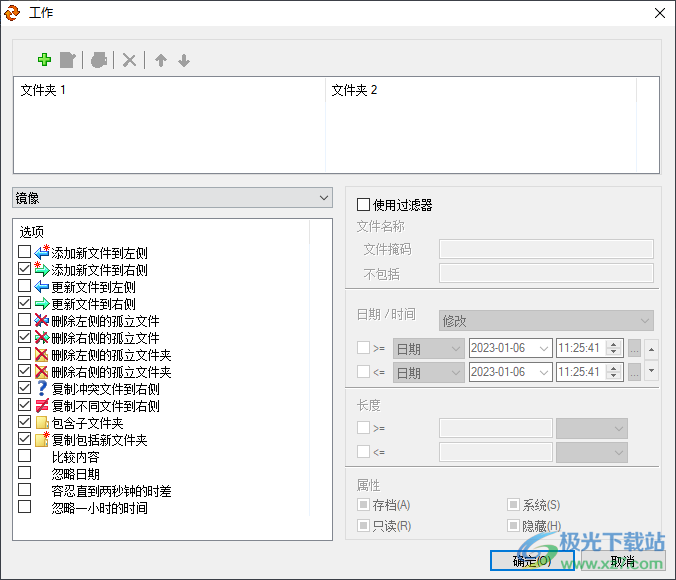676x580 pixels.
Task: Open the 镜像 sync mode dropdown
Action: tap(172, 198)
